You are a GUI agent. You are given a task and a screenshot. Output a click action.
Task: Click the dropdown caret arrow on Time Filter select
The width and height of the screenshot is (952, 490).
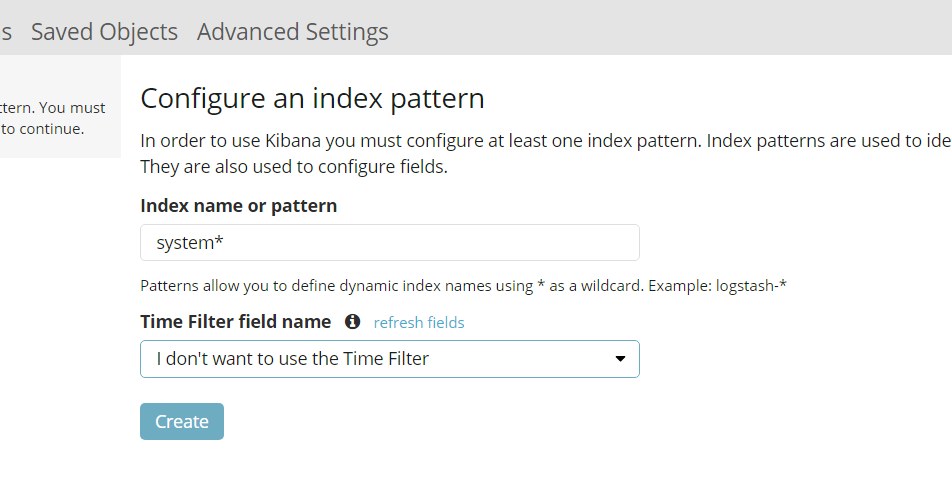[620, 359]
